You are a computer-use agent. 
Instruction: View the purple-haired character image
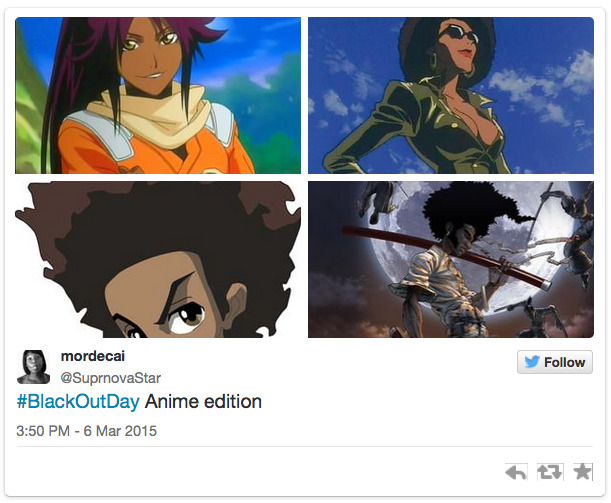coord(158,95)
